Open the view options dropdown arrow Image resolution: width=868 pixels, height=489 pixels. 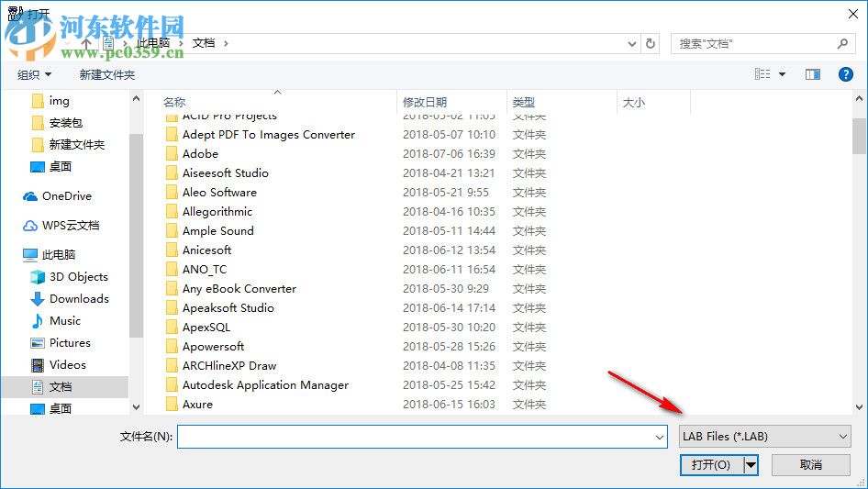click(x=782, y=74)
